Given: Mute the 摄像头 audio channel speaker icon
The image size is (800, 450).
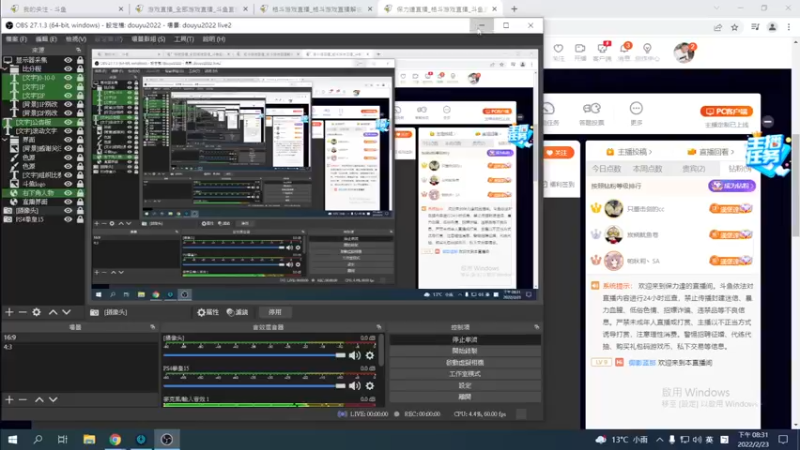Looking at the screenshot, I should coord(355,356).
